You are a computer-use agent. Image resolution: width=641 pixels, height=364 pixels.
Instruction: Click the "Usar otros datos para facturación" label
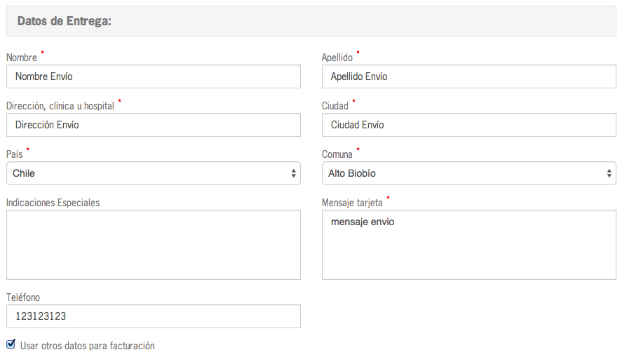pyautogui.click(x=87, y=346)
